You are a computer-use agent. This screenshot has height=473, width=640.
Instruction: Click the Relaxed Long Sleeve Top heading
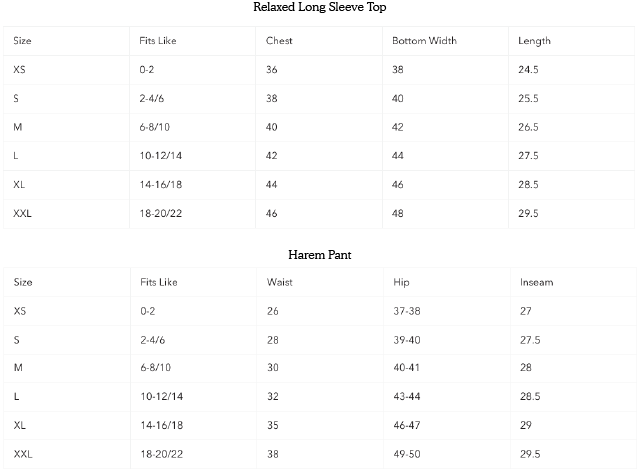320,8
